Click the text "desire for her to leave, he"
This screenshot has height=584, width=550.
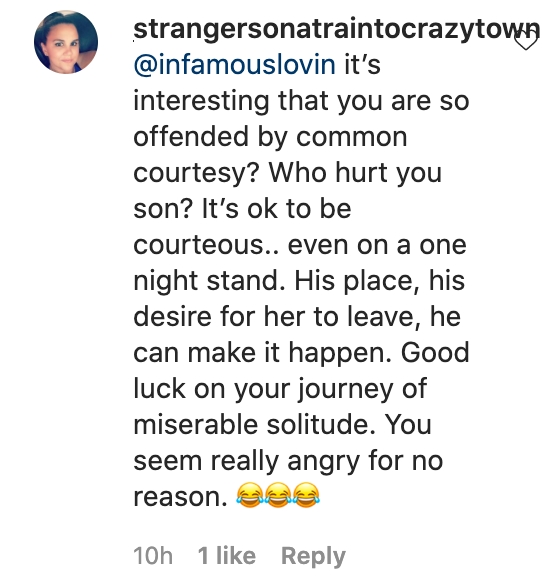click(297, 317)
